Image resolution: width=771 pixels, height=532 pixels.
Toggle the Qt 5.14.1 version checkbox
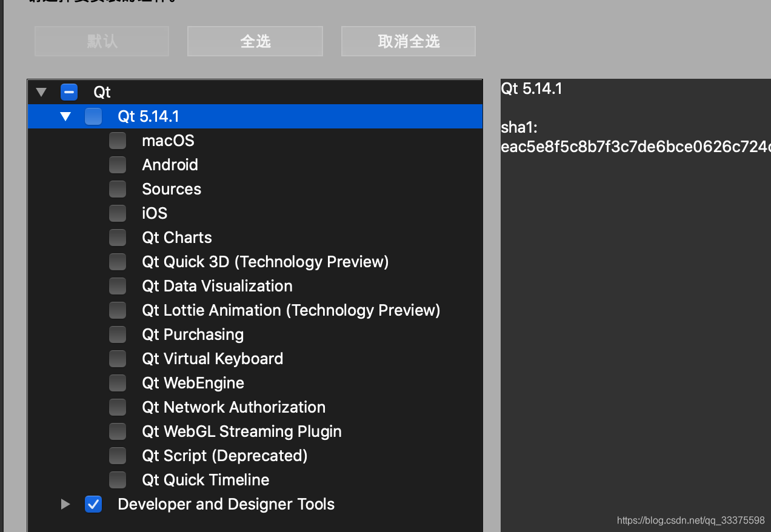93,116
